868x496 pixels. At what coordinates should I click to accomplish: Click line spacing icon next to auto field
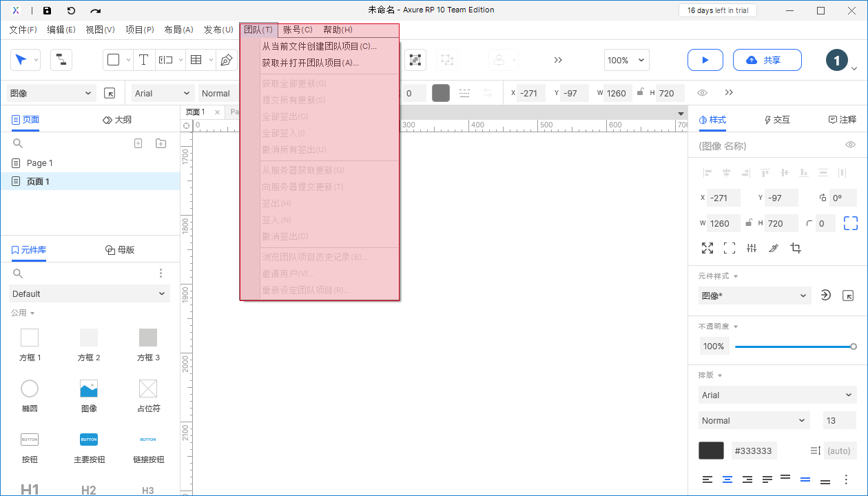click(x=815, y=451)
